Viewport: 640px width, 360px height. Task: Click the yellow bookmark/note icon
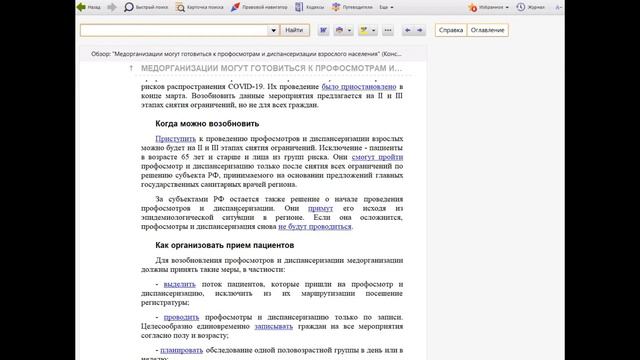pos(363,30)
